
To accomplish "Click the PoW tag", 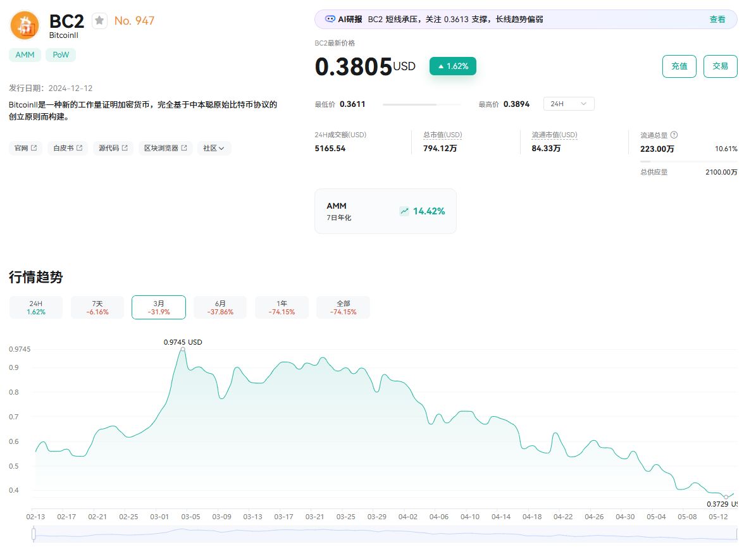I will (61, 55).
